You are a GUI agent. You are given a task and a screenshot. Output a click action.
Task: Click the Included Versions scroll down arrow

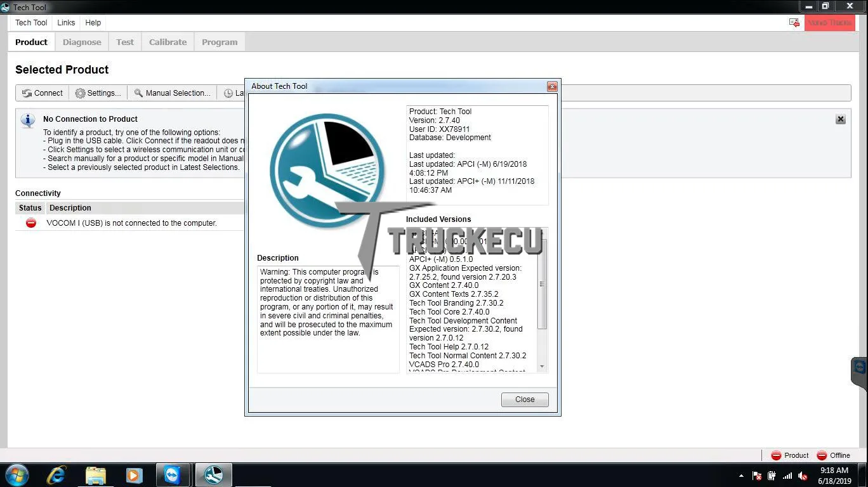point(542,367)
